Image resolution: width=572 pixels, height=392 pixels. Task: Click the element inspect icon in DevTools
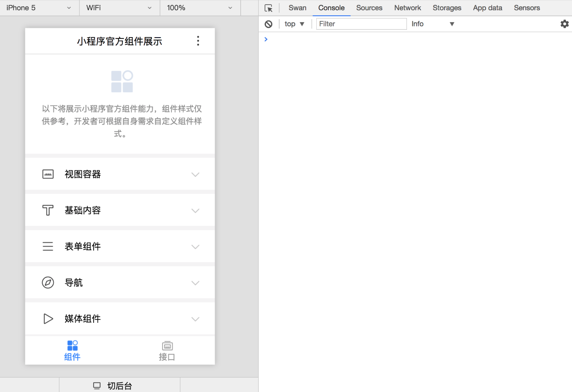click(x=268, y=8)
